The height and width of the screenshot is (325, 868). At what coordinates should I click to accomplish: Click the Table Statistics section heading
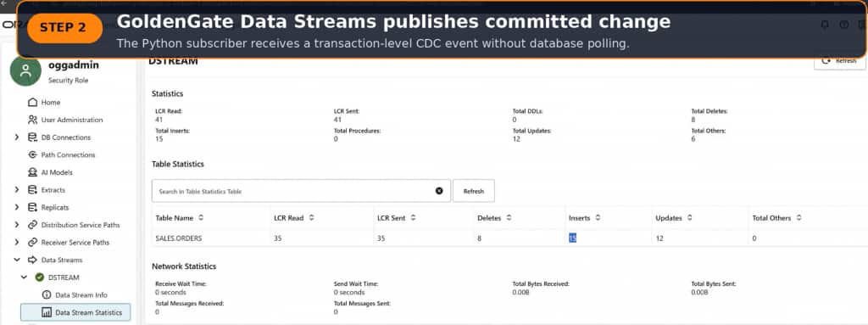click(178, 164)
